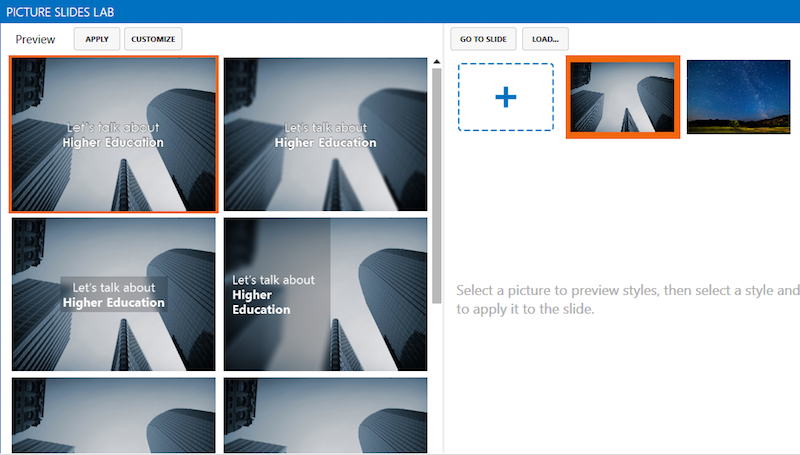Image resolution: width=800 pixels, height=455 pixels.
Task: Click the Preview label
Action: pyautogui.click(x=36, y=39)
